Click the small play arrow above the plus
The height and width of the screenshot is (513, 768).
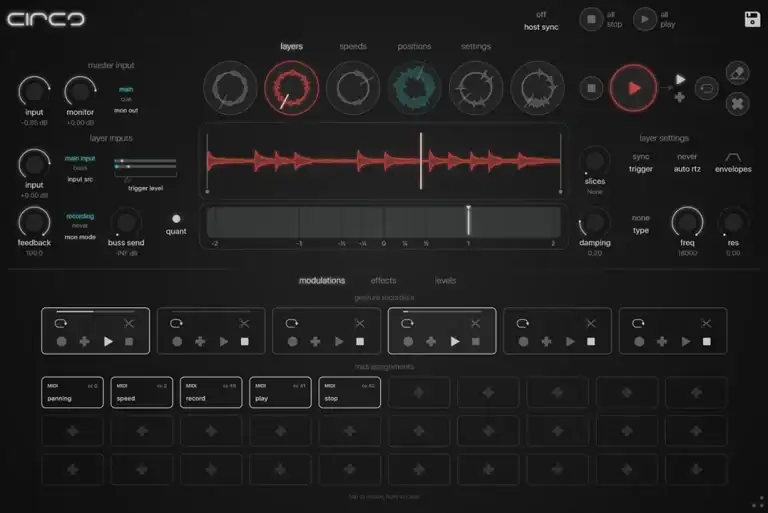pos(680,79)
